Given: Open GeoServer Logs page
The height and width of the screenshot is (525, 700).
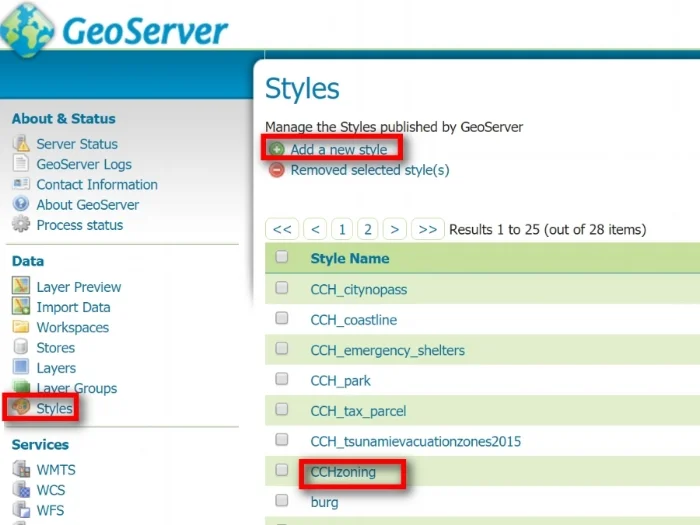Looking at the screenshot, I should (84, 164).
